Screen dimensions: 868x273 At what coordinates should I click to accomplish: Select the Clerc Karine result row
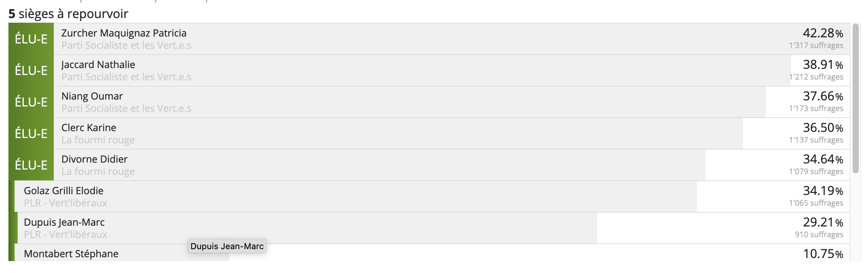tap(429, 133)
